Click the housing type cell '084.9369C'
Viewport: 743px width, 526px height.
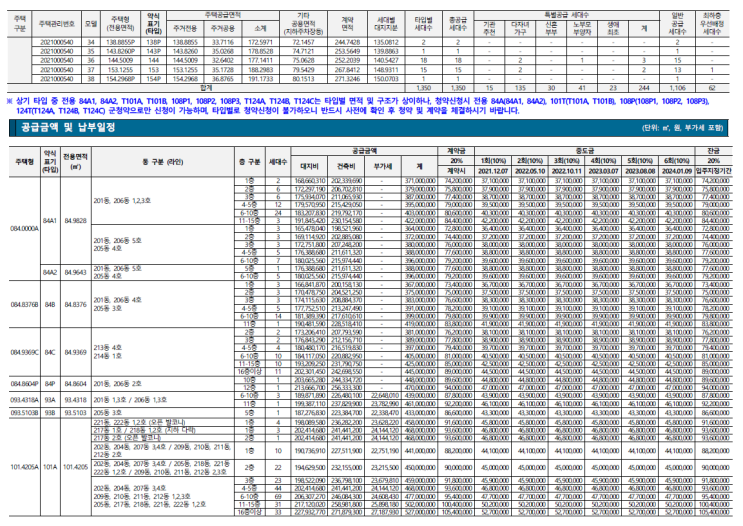click(x=25, y=352)
